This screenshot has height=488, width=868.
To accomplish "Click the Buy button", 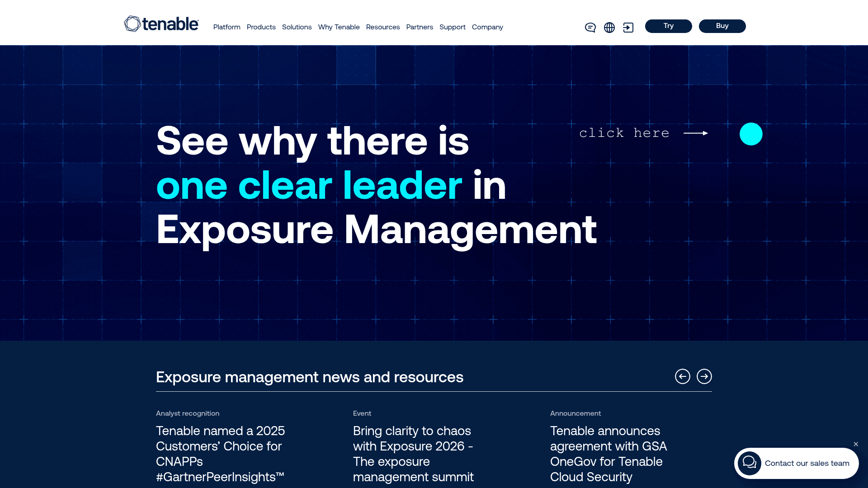I will point(722,26).
